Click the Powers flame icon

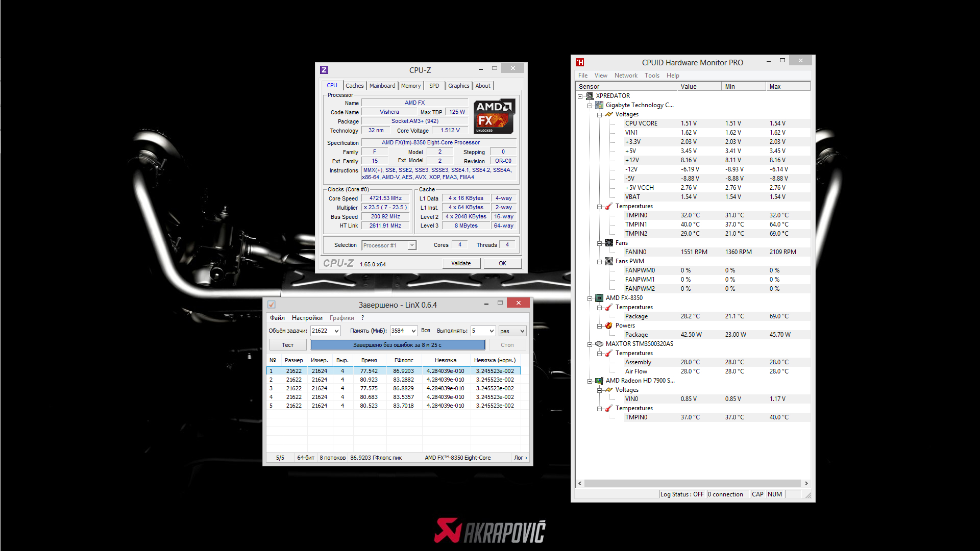[x=609, y=325]
